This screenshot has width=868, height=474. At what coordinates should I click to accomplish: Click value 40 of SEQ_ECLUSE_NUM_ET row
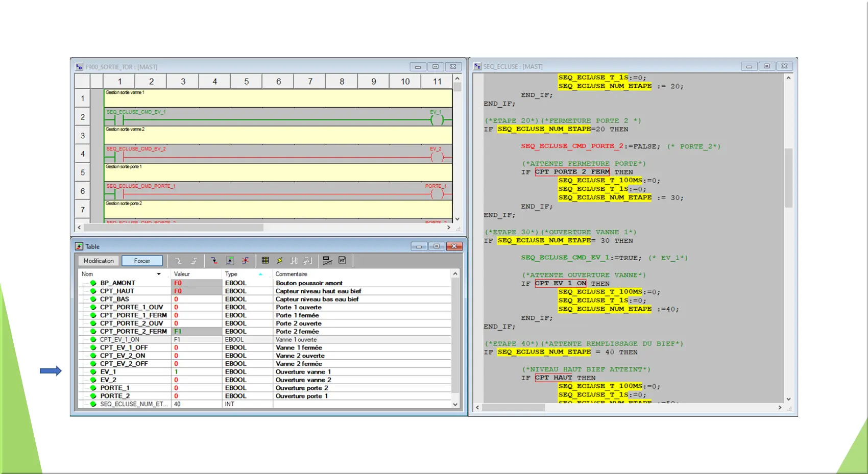(177, 404)
